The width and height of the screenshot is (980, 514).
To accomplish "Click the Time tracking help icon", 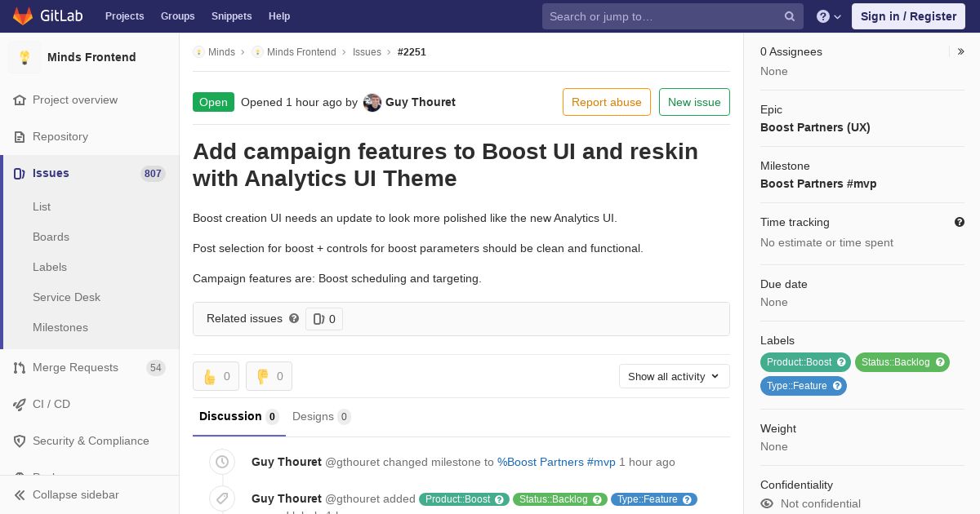I will click(x=960, y=222).
